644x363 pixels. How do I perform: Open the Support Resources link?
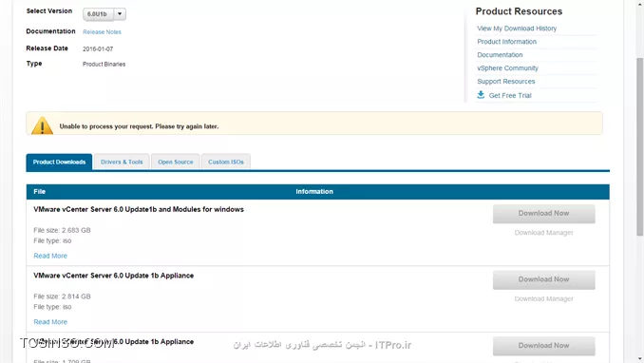(x=505, y=82)
